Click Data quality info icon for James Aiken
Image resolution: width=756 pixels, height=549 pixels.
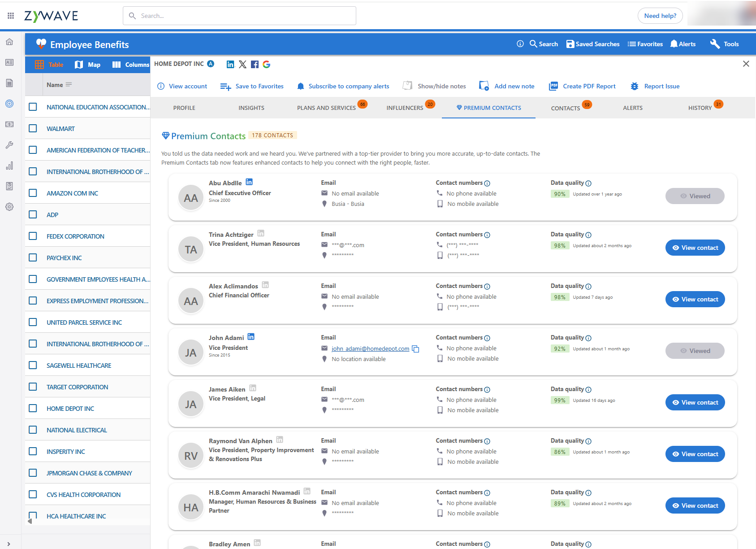[x=588, y=390]
